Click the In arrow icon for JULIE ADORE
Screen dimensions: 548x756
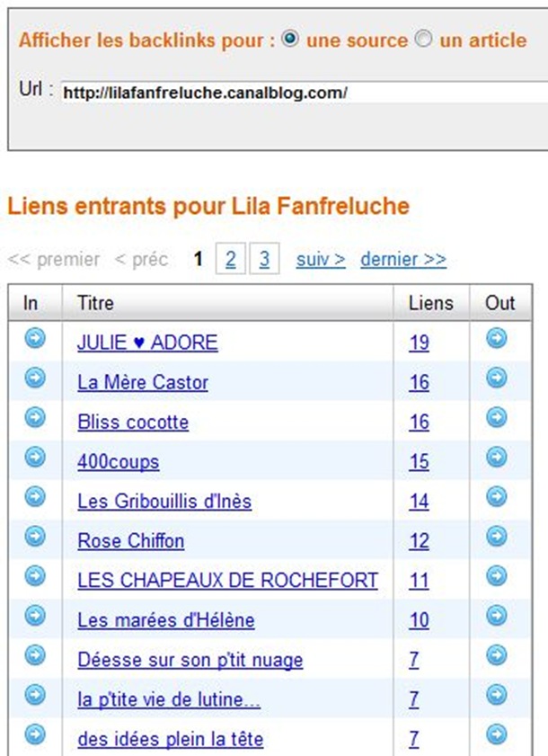click(x=35, y=338)
